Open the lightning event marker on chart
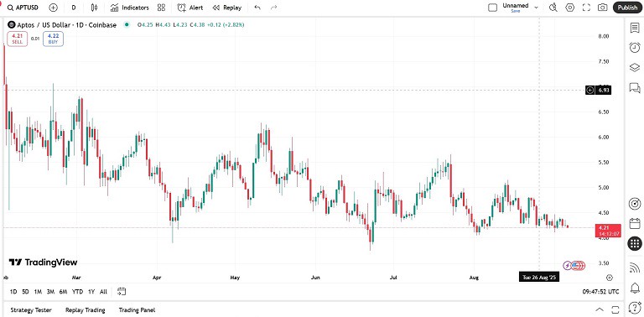Viewport: 644px width, 317px height. click(567, 266)
